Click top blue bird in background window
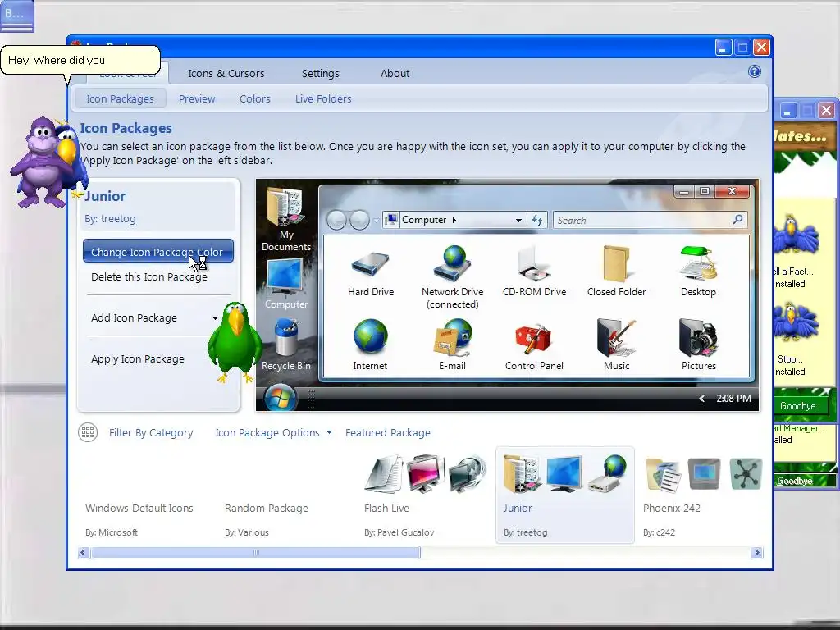This screenshot has width=840, height=630. pos(796,234)
